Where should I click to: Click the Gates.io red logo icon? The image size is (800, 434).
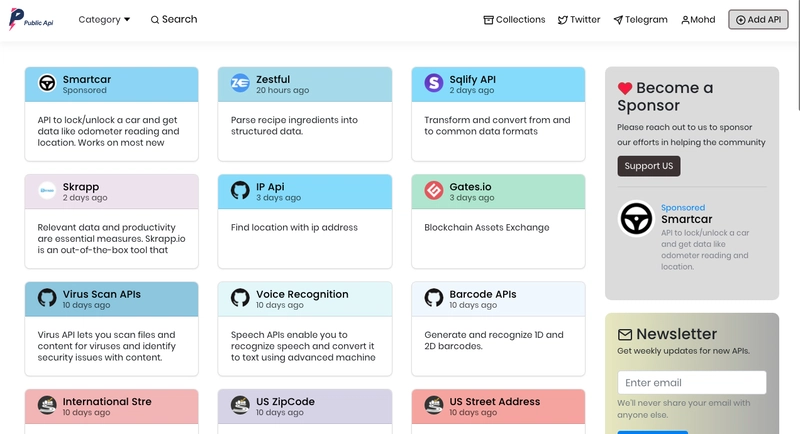434,190
